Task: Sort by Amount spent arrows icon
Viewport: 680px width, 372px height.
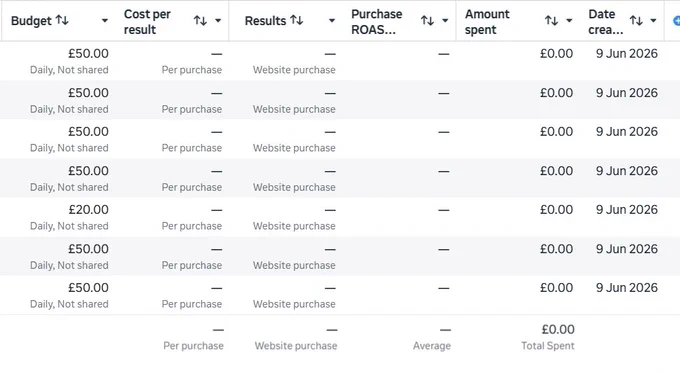Action: pos(552,20)
